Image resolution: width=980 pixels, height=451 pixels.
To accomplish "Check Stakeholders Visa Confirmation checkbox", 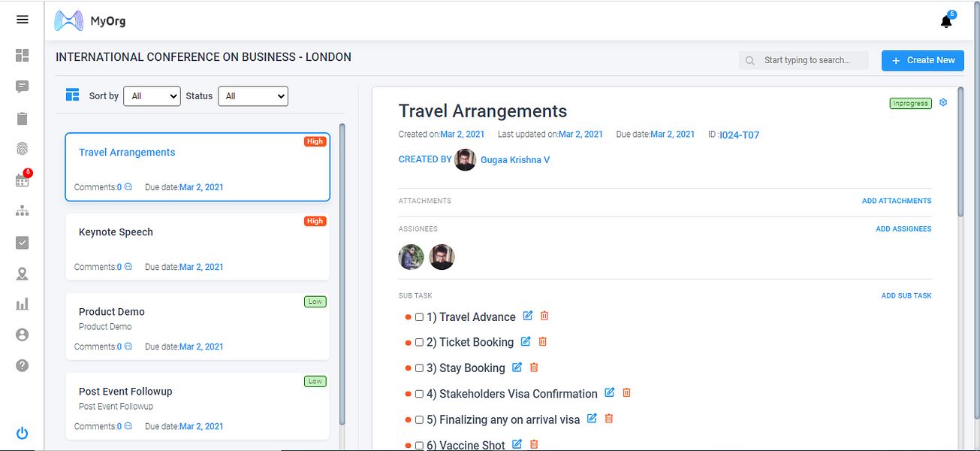I will point(419,394).
